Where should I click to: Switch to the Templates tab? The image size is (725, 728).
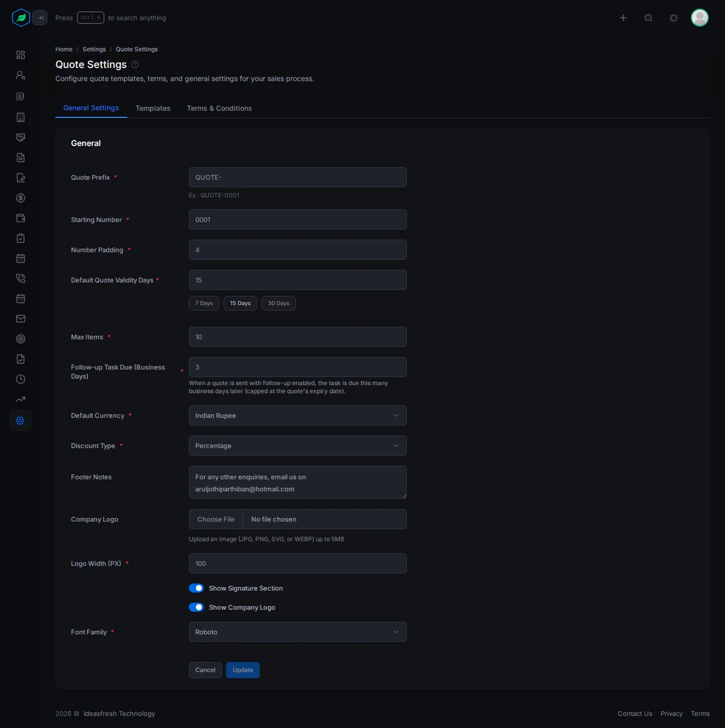[x=153, y=108]
